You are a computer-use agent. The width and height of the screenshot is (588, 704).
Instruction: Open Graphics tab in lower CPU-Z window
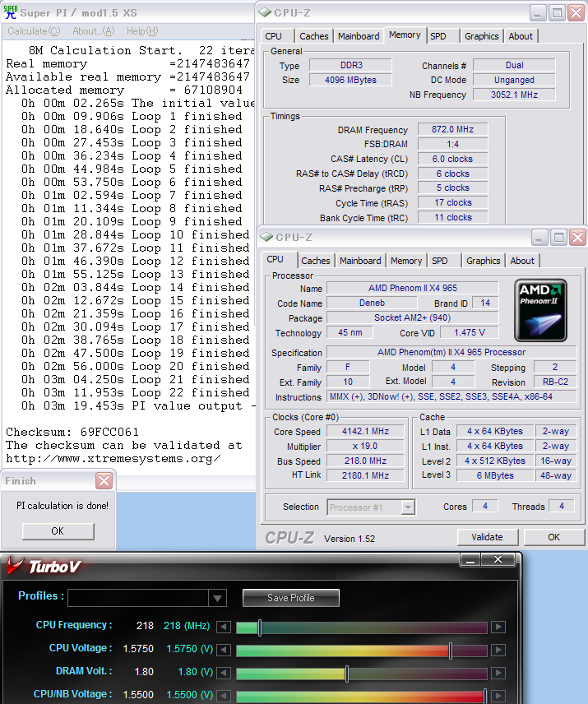[484, 261]
